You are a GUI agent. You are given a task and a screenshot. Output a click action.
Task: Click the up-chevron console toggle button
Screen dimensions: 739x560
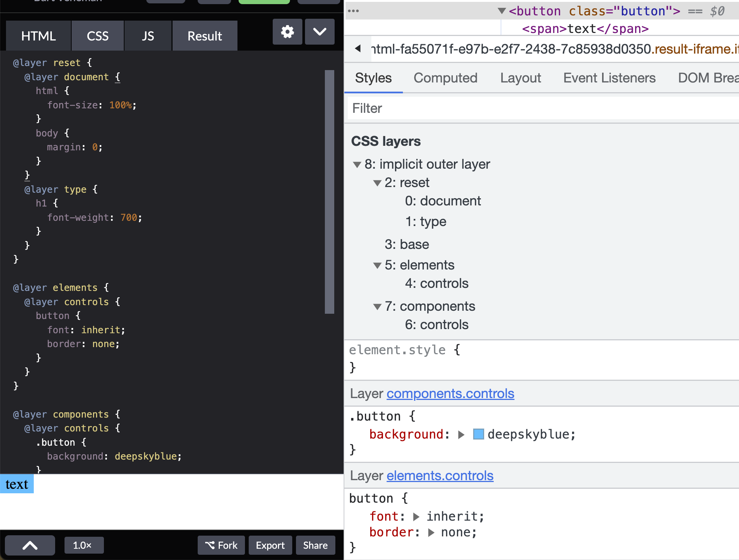30,545
